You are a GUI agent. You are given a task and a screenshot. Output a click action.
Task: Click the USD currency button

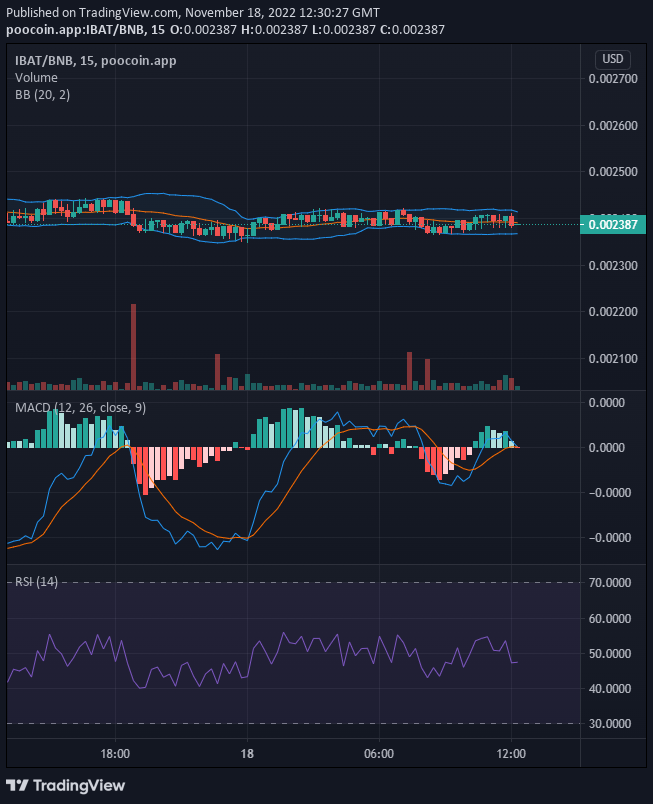(613, 59)
